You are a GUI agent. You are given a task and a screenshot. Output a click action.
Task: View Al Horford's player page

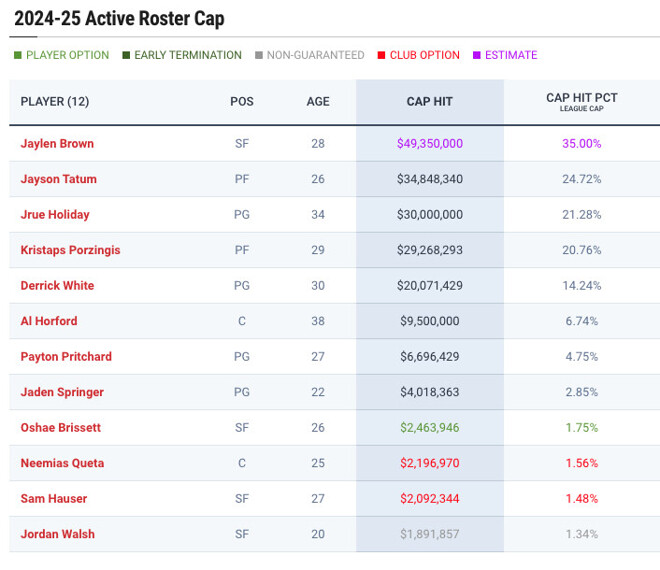point(49,321)
